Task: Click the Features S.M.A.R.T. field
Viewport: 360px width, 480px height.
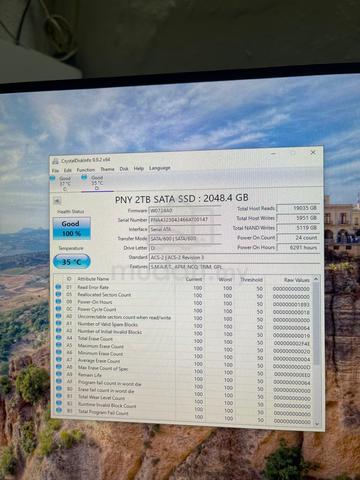Action: (x=234, y=267)
